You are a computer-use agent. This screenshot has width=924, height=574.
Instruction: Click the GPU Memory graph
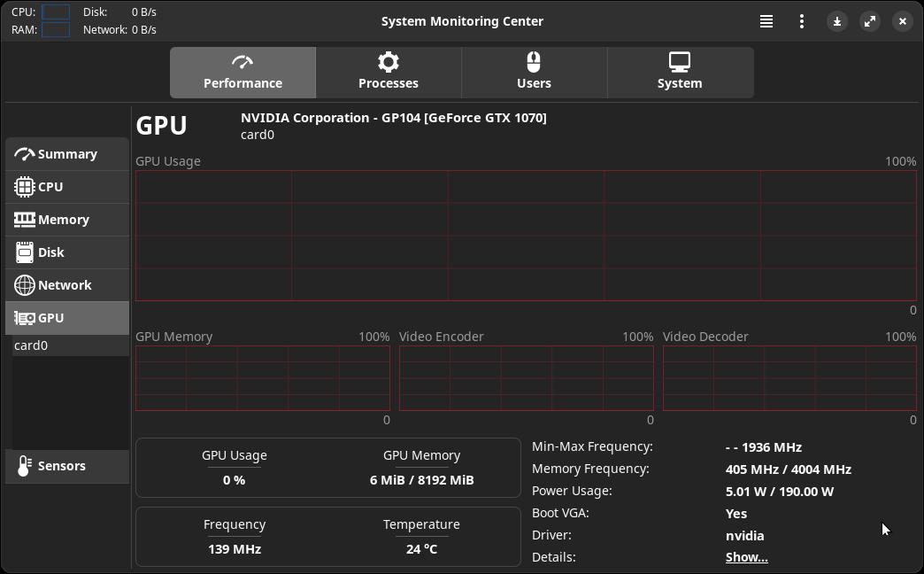(x=262, y=378)
